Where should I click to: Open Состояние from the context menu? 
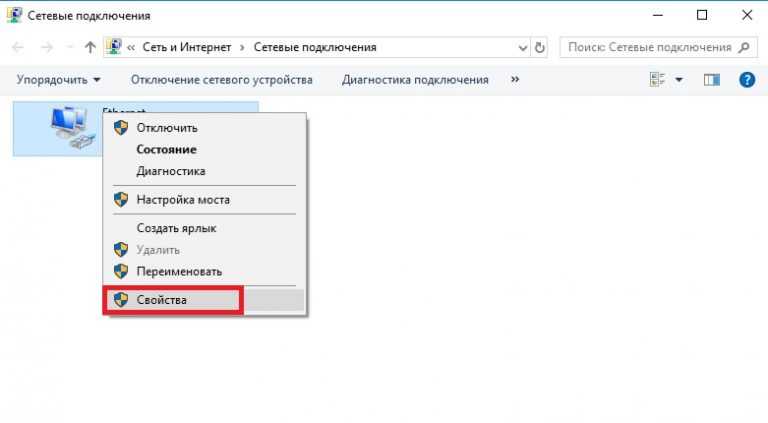pos(205,149)
